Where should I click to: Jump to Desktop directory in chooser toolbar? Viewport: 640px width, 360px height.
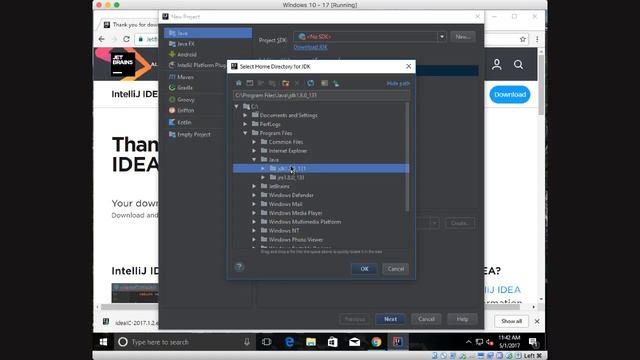click(x=250, y=83)
